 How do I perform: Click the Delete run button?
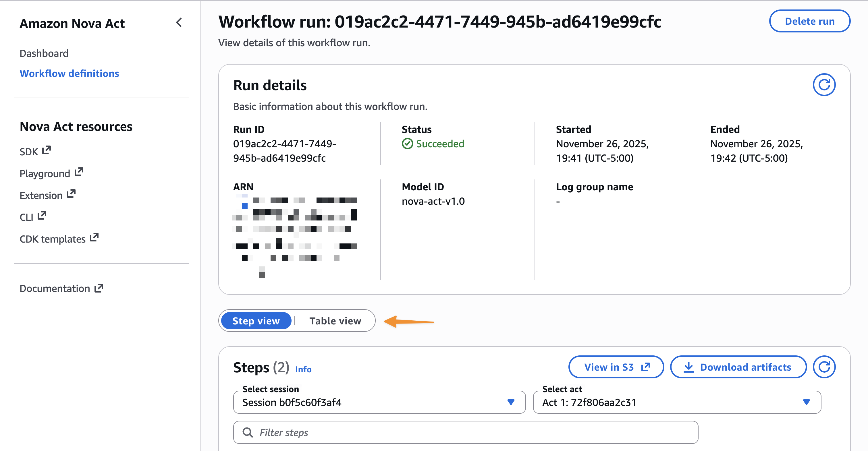[809, 21]
